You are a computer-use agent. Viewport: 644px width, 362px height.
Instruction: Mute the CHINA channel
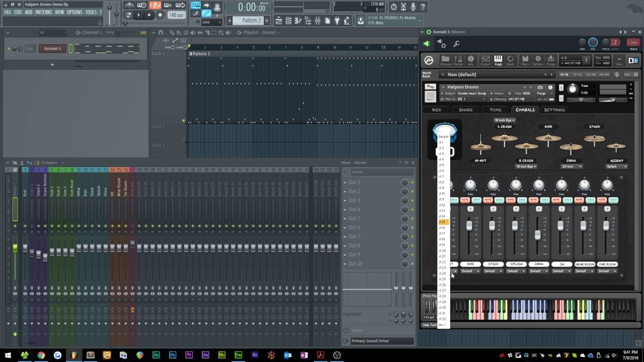[533, 200]
